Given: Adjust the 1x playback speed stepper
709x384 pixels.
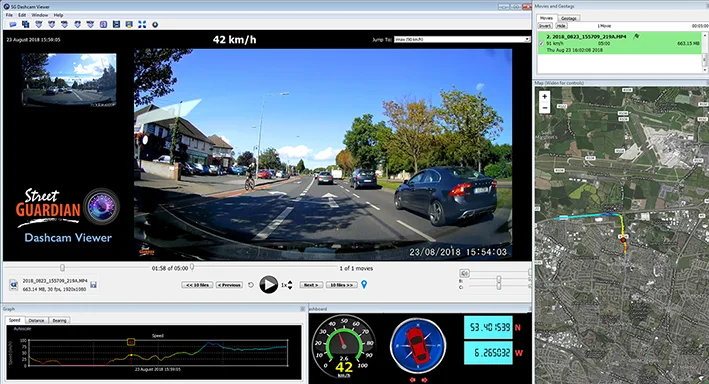Looking at the screenshot, I should pos(290,285).
